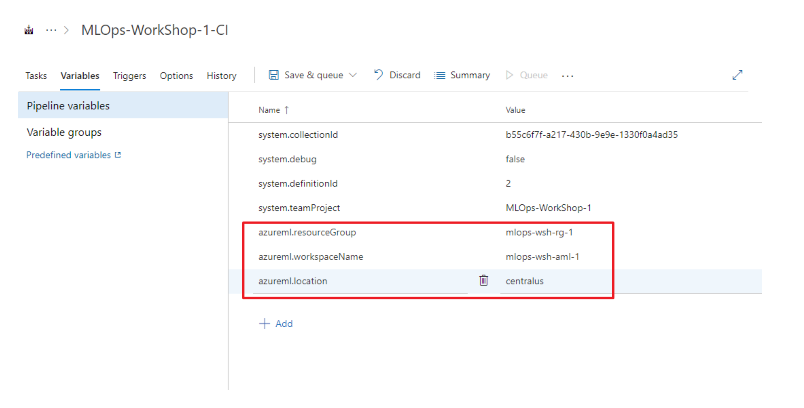Click the Discard button
The height and width of the screenshot is (408, 804).
397,75
